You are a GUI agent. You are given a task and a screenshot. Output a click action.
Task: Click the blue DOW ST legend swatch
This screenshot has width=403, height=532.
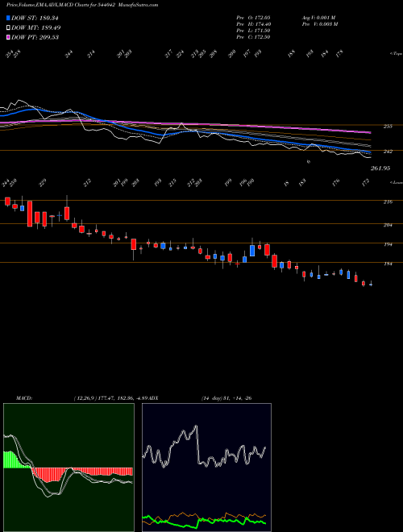(8, 18)
